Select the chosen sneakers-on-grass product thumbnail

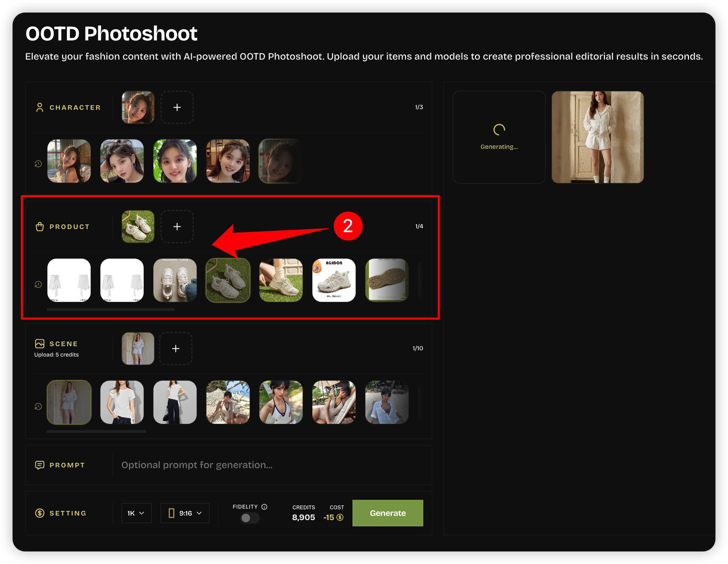(138, 227)
